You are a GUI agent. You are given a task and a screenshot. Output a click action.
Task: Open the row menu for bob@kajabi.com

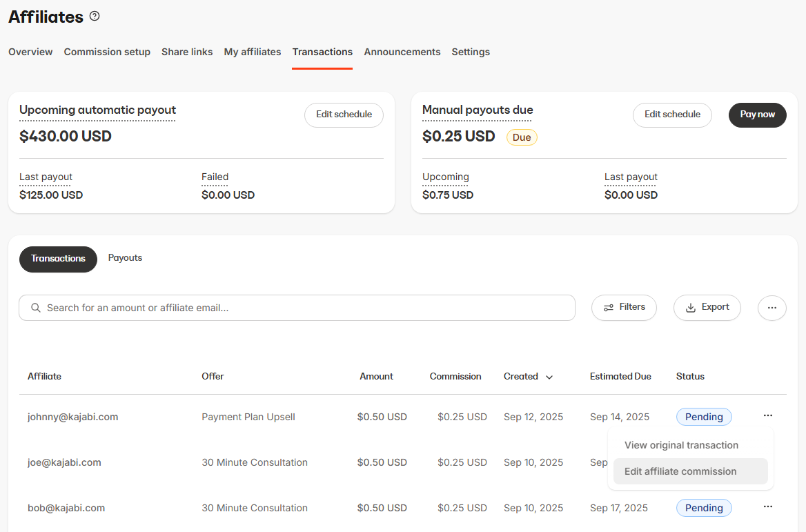[768, 506]
